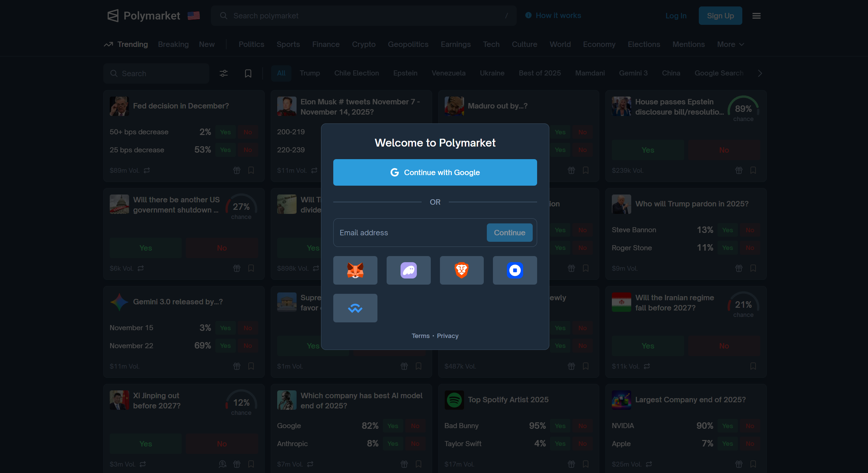Open the filter settings sliders icon
The height and width of the screenshot is (473, 868).
[x=224, y=73]
